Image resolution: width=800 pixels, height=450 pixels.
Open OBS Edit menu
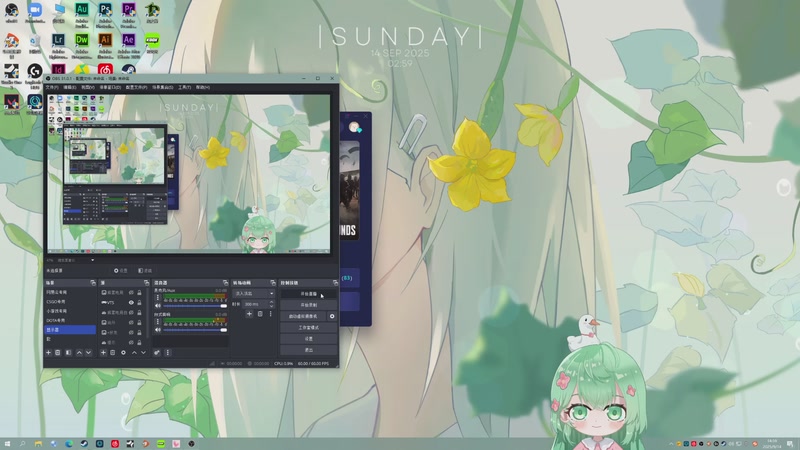pyautogui.click(x=69, y=87)
